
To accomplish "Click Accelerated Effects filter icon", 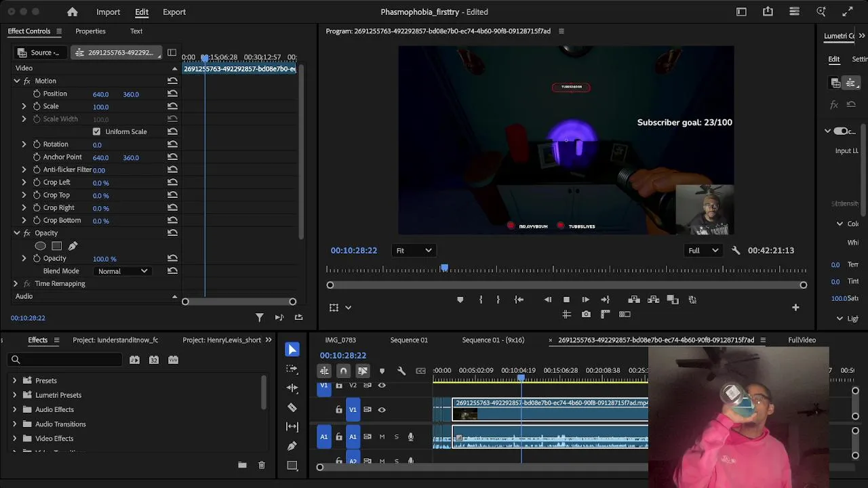I will click(134, 360).
